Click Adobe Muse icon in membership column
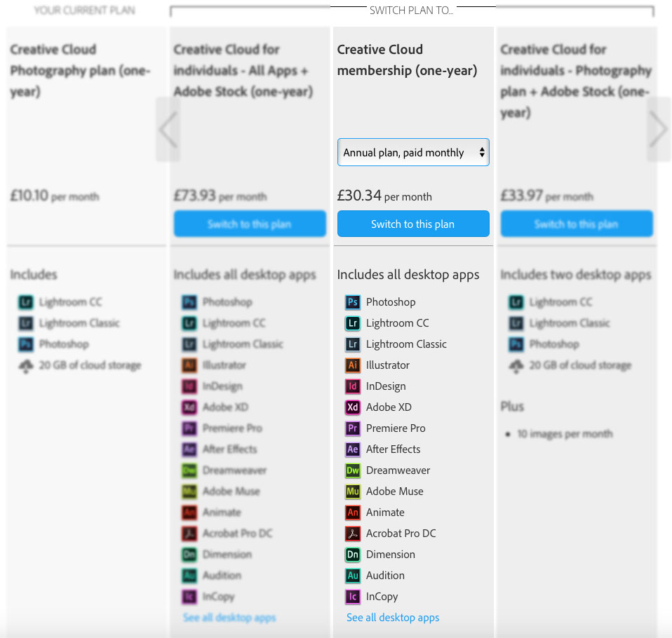This screenshot has width=672, height=638. pos(352,491)
